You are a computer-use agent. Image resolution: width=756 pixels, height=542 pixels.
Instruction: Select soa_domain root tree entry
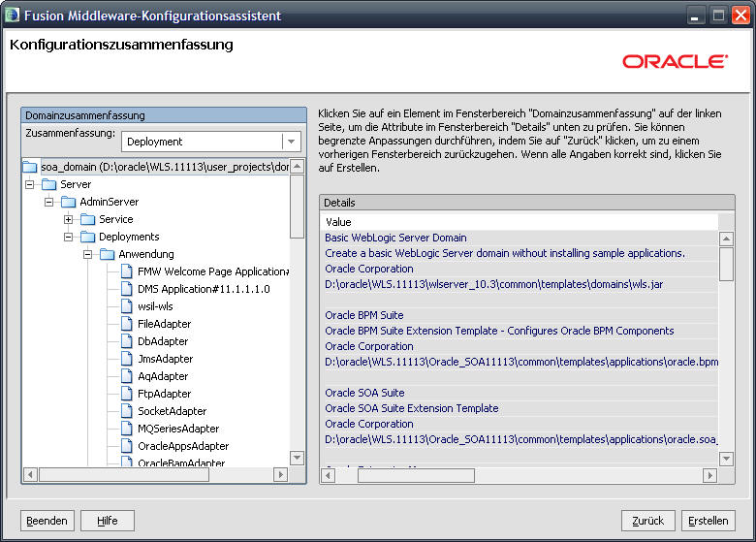pos(165,167)
